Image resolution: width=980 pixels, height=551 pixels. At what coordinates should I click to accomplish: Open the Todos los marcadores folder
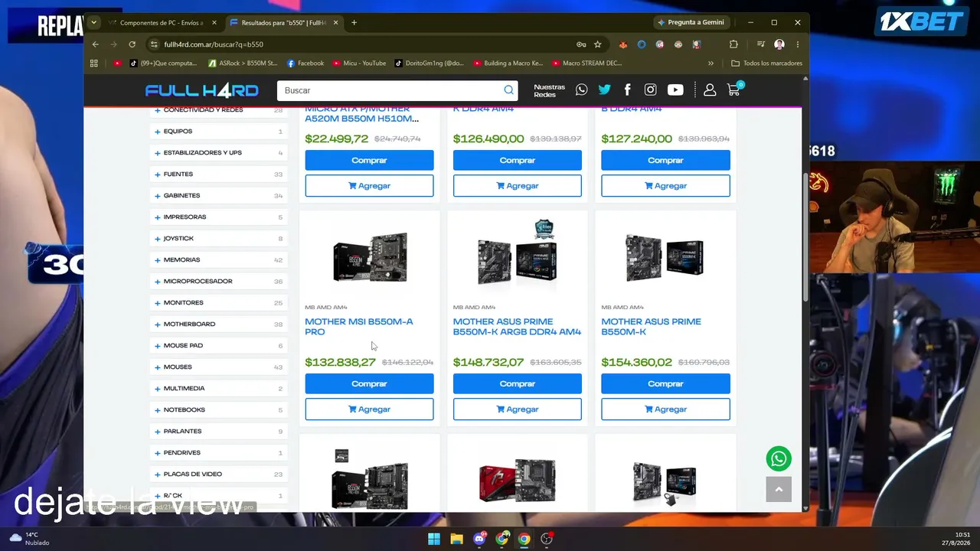(x=766, y=64)
